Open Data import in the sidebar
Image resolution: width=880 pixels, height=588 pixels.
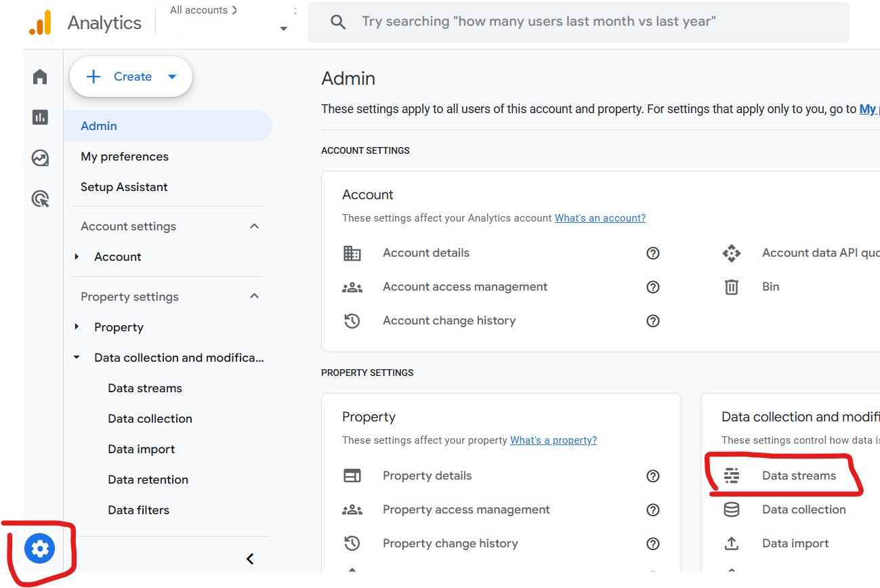tap(141, 449)
